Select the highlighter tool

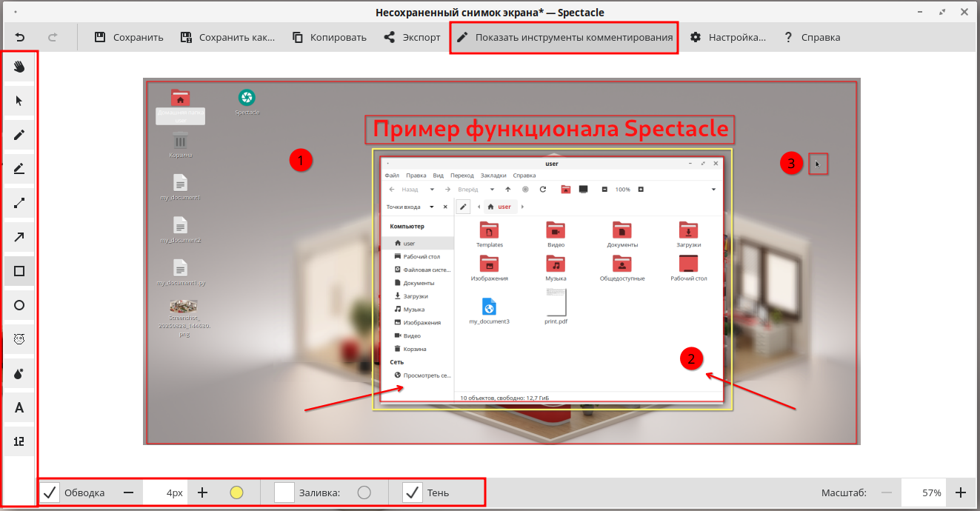coord(19,169)
